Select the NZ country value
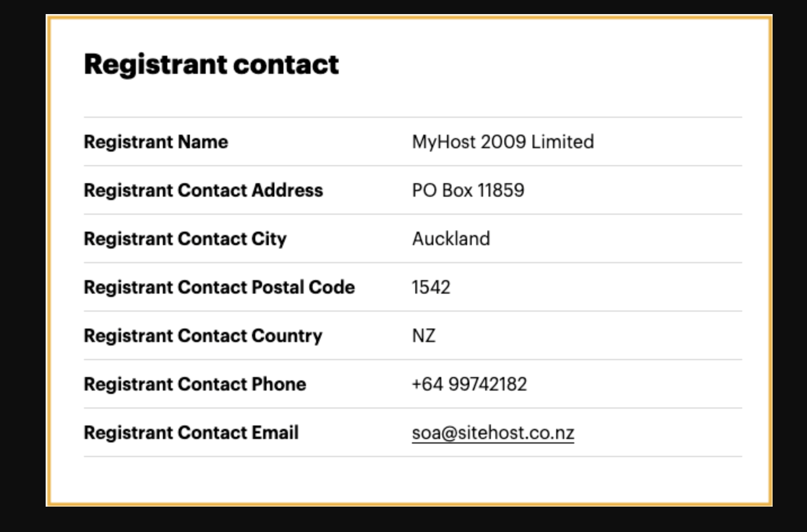Screen dimensions: 807x532 424,336
